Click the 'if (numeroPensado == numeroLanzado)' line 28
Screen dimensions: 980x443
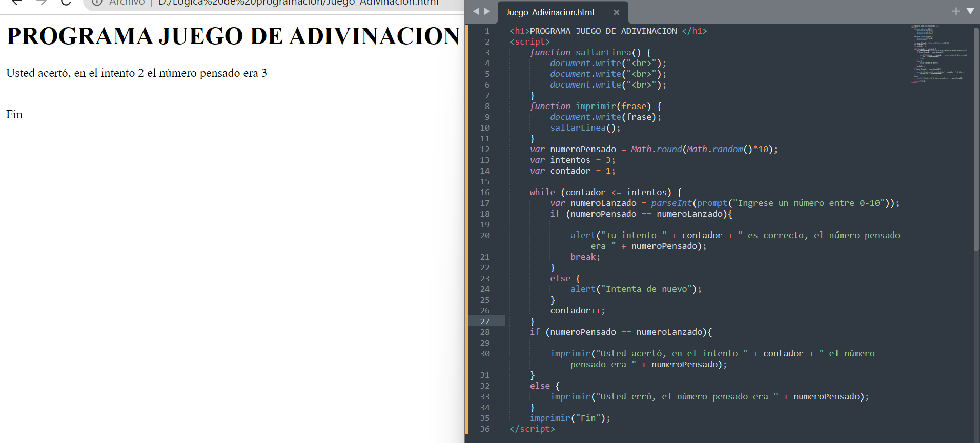(621, 332)
